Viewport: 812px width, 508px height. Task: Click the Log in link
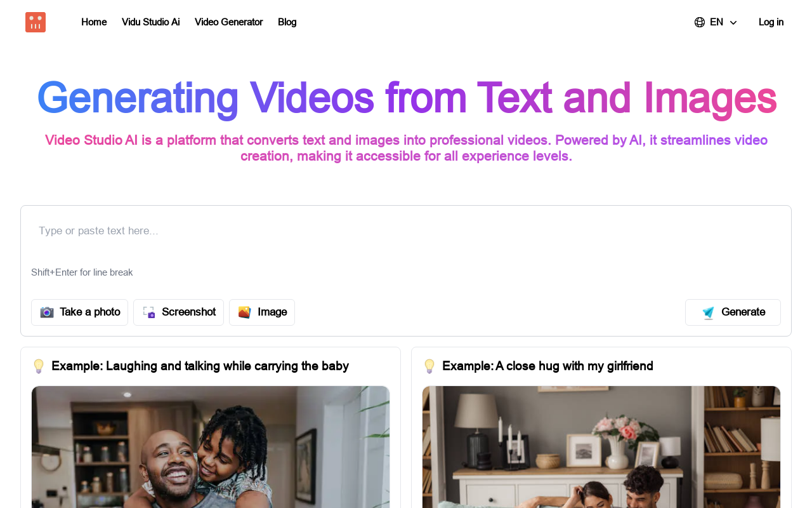771,22
